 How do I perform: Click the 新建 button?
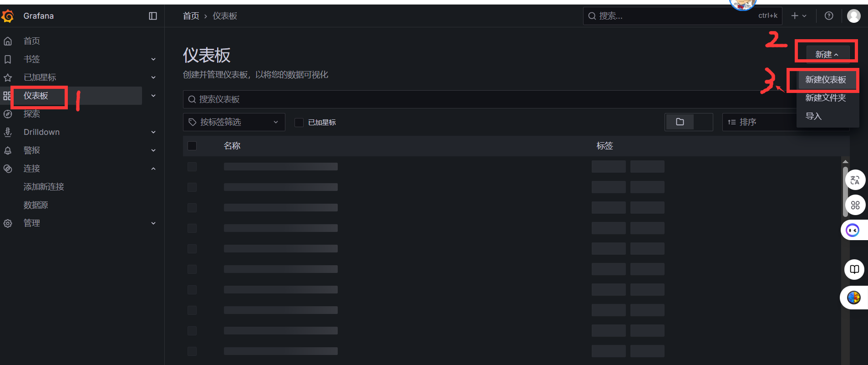point(827,54)
